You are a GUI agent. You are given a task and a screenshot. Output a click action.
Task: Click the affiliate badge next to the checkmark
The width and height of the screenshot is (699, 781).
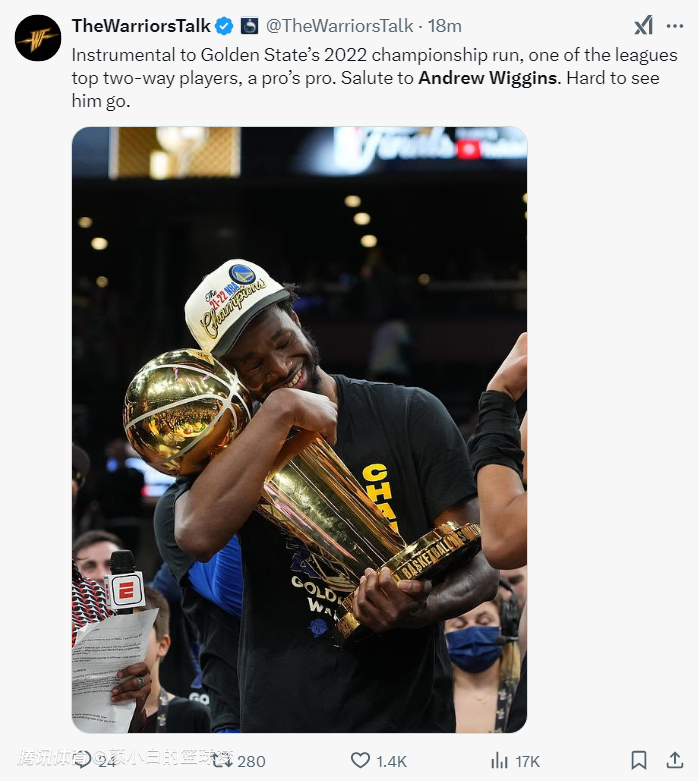coord(249,26)
